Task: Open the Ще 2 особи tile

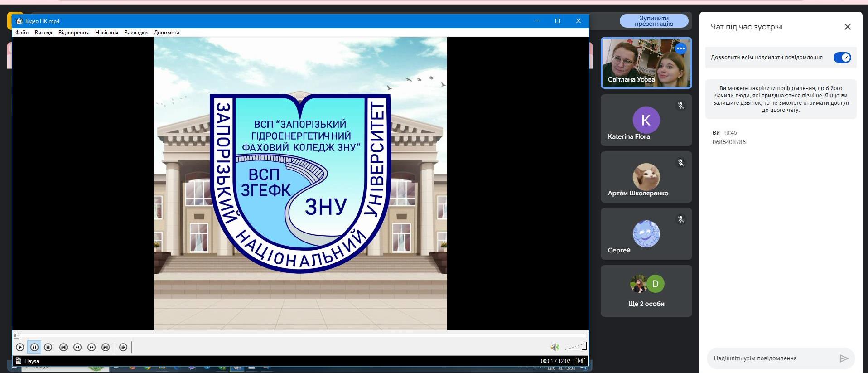Action: click(646, 291)
